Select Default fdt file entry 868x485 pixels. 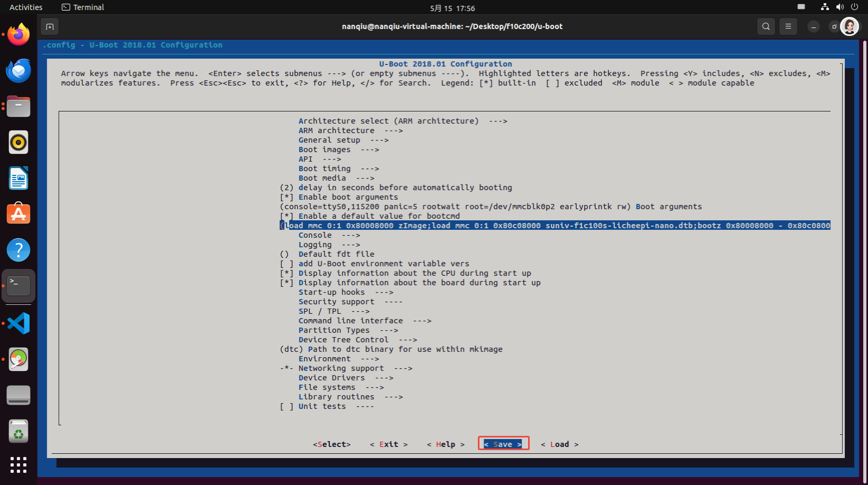click(327, 254)
